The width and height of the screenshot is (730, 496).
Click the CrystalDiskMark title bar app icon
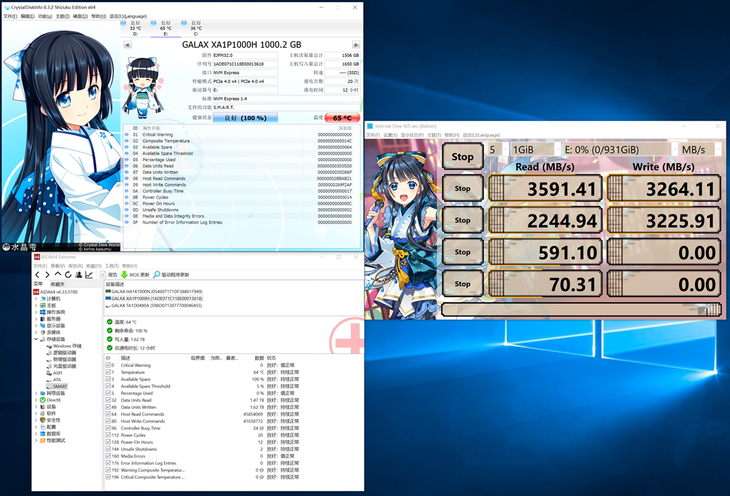tap(370, 126)
